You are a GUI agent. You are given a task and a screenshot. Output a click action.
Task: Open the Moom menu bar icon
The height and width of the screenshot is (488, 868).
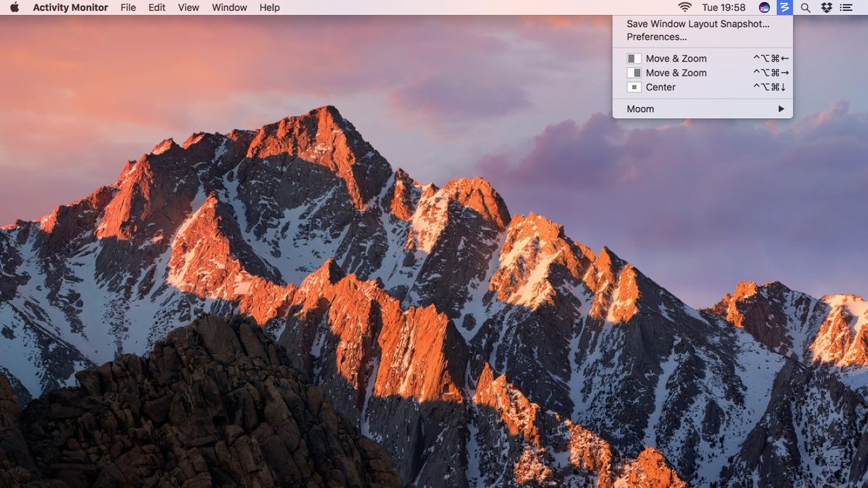click(x=783, y=7)
